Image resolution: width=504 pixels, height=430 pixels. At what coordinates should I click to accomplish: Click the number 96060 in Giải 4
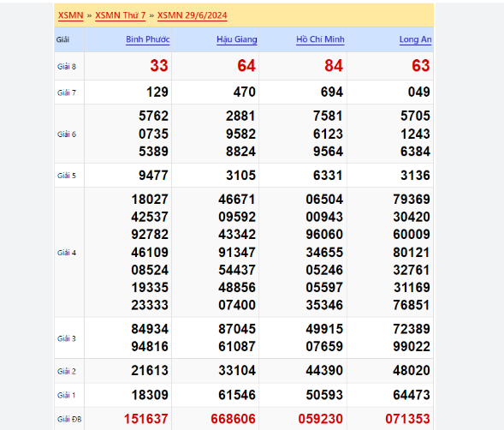coord(324,235)
